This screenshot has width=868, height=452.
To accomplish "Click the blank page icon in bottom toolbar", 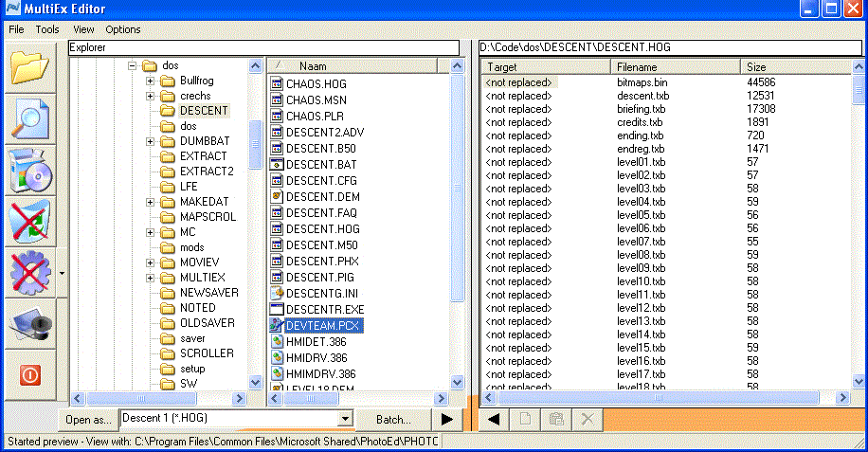I will click(x=525, y=420).
